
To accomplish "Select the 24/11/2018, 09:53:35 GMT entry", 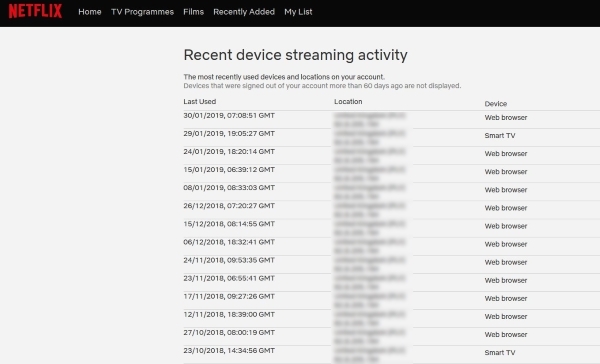I will tap(229, 260).
